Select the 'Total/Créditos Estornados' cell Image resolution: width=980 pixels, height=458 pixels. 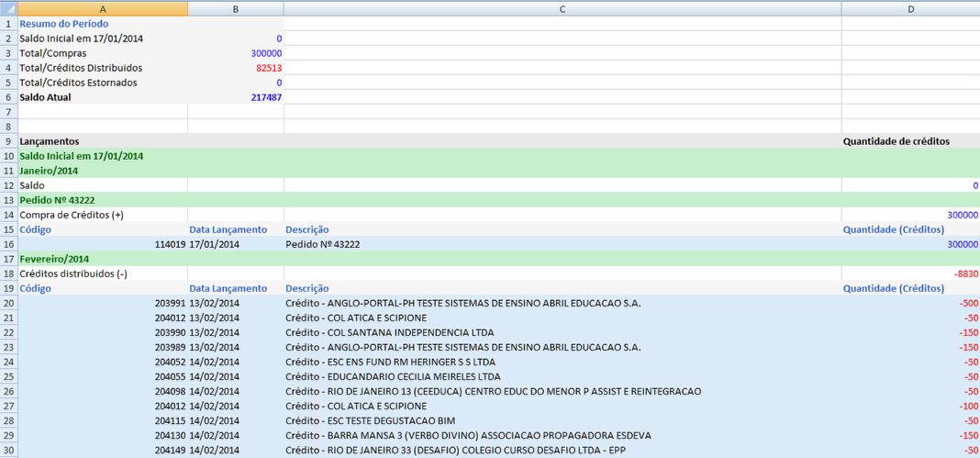79,83
